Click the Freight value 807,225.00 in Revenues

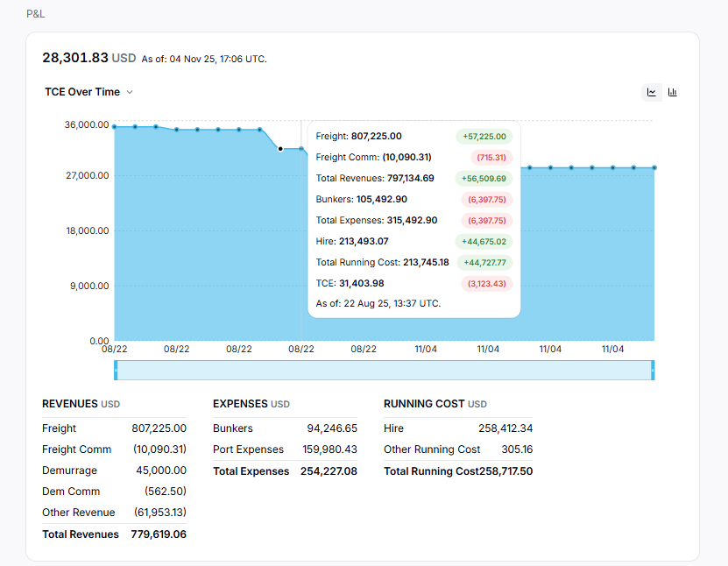tap(159, 428)
